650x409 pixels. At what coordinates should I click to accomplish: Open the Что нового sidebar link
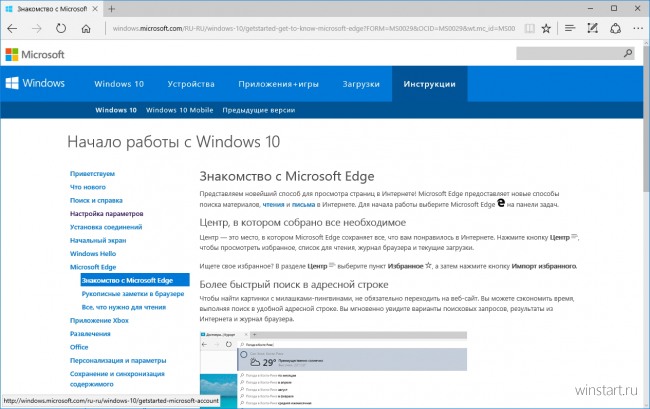coord(88,187)
